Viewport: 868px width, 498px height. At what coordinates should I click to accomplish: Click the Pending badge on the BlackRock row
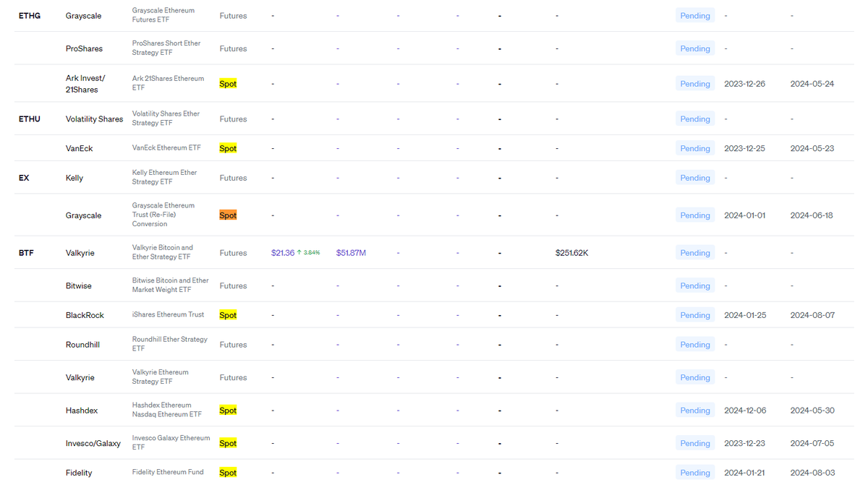tap(694, 314)
